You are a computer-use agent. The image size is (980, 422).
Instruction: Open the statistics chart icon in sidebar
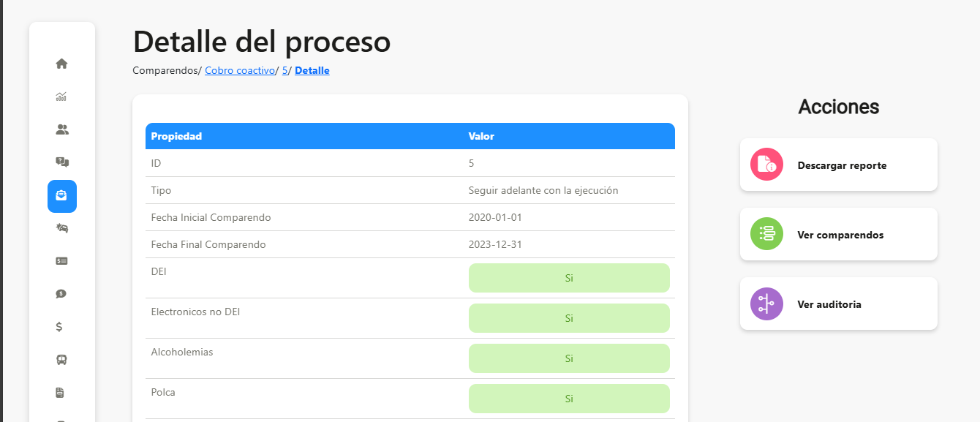[x=61, y=97]
